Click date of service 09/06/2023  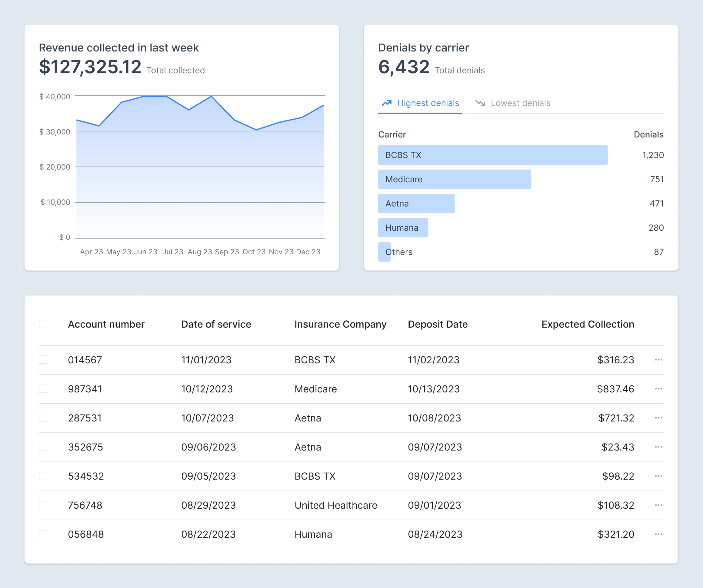208,447
